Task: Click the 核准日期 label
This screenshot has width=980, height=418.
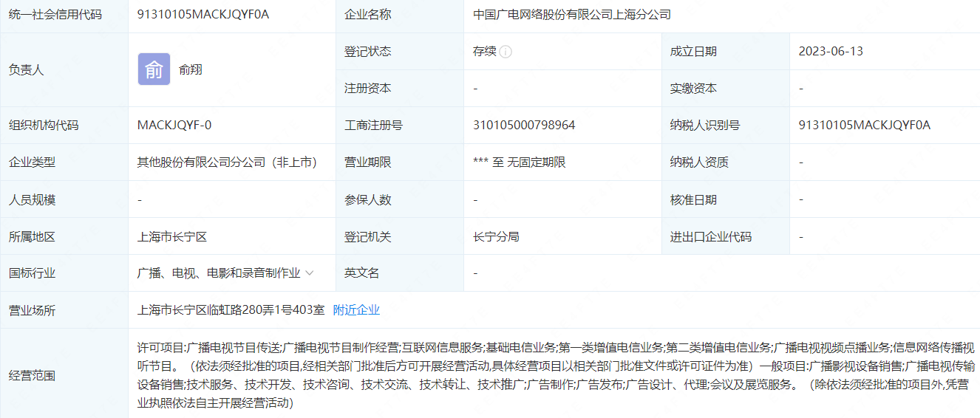Action: pyautogui.click(x=693, y=200)
